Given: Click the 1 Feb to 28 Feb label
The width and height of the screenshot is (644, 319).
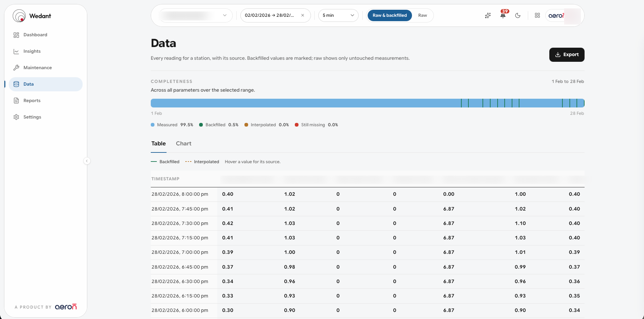Looking at the screenshot, I should click(x=568, y=82).
